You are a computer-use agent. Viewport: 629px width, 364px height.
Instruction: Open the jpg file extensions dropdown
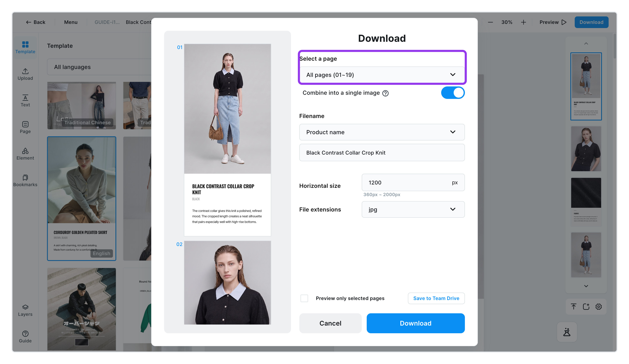tap(413, 209)
